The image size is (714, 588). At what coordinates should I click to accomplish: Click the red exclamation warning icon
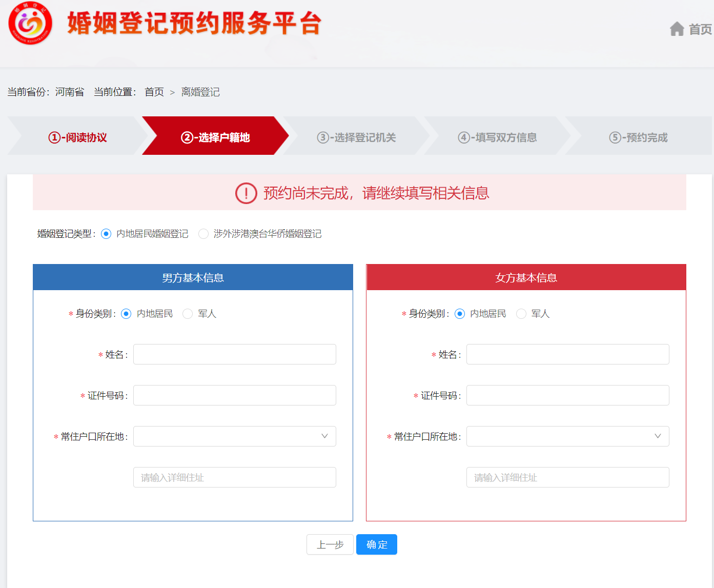[x=246, y=193]
